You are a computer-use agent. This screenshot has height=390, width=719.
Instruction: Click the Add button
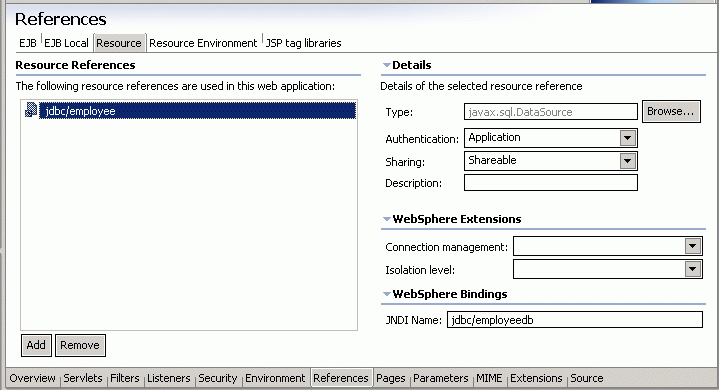tap(36, 345)
